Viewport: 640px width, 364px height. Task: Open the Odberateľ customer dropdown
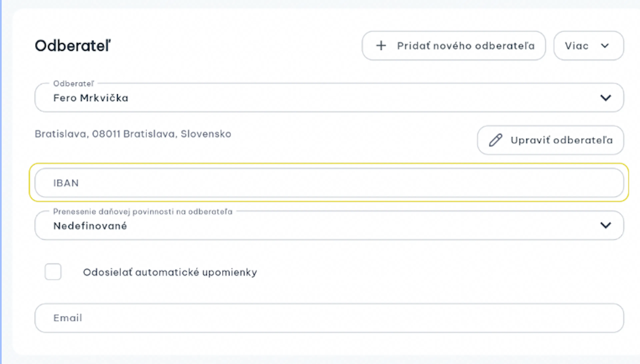click(x=329, y=97)
